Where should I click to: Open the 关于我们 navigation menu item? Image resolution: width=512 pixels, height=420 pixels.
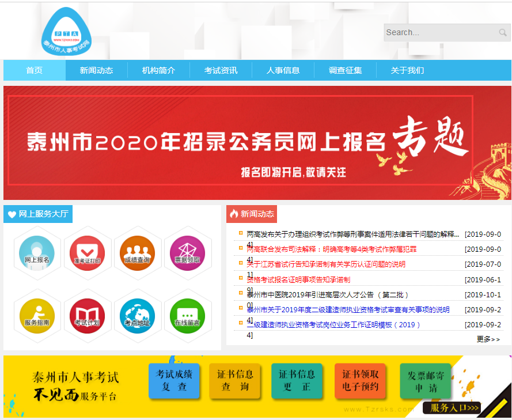pyautogui.click(x=408, y=70)
